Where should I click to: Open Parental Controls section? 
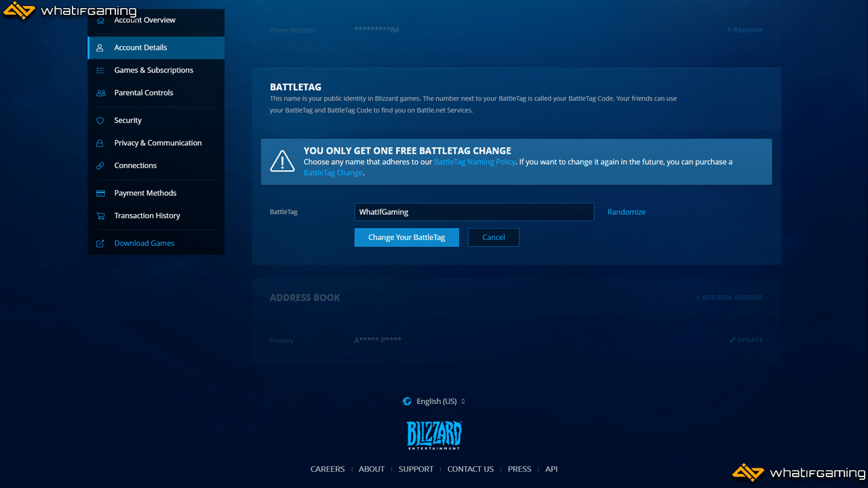(156, 92)
